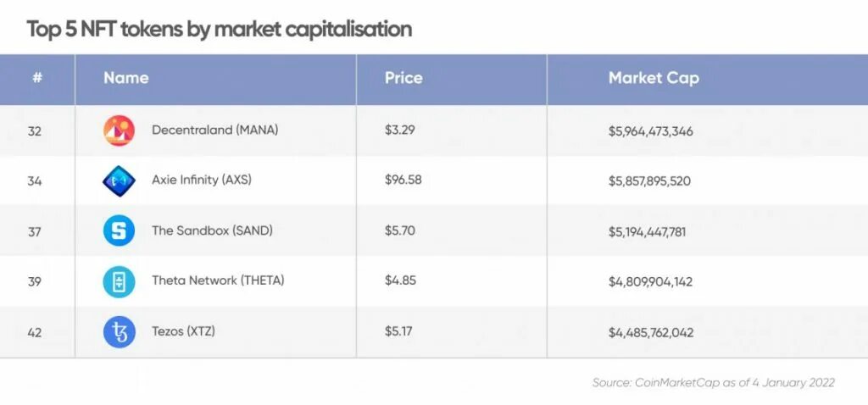Select the Market Cap column header
868x405 pixels.
[x=654, y=78]
